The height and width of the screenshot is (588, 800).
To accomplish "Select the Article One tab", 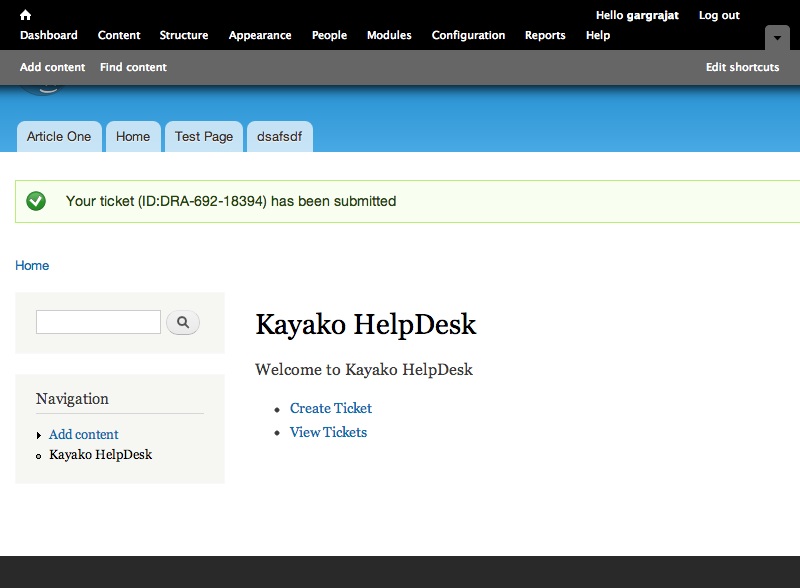I will coord(59,137).
